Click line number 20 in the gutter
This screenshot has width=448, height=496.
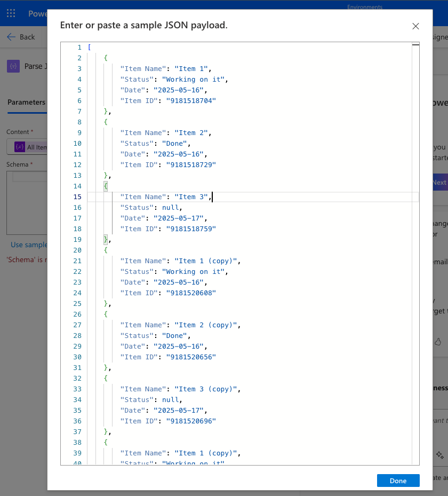[x=77, y=250]
